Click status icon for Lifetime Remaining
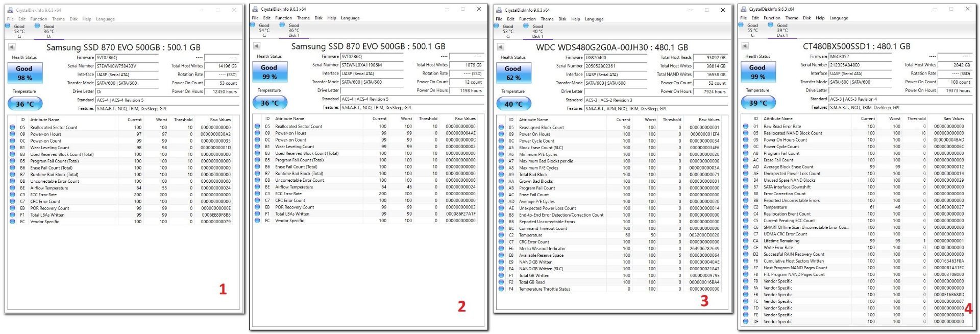The height and width of the screenshot is (334, 980). tap(746, 241)
